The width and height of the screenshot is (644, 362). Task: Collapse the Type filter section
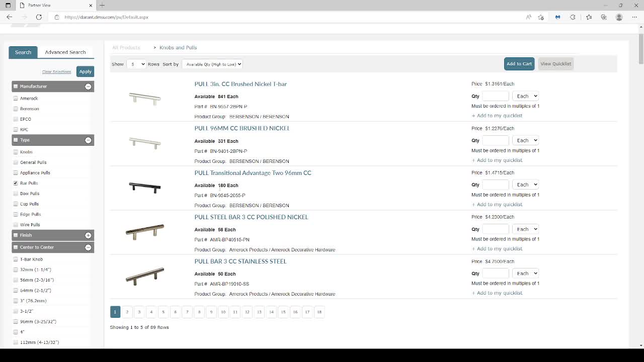point(88,140)
